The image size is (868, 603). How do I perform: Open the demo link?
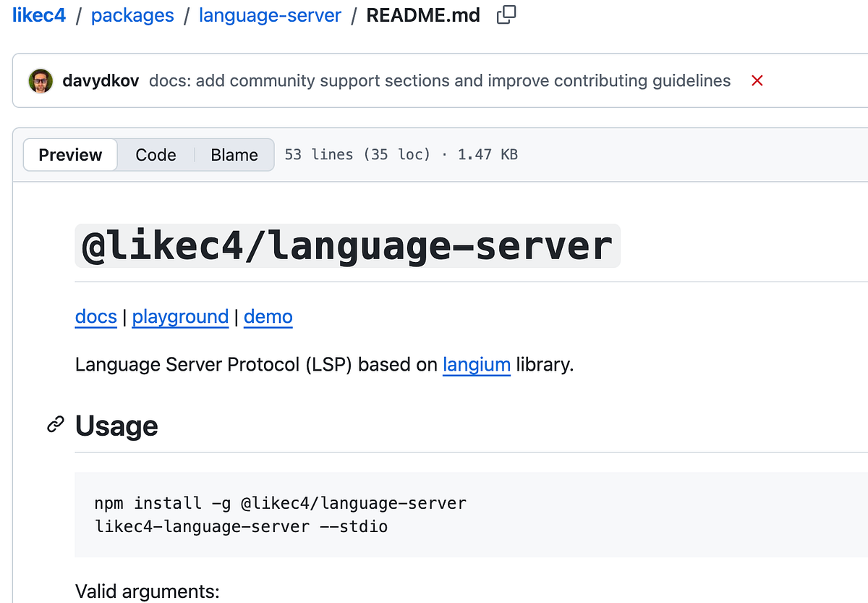[268, 317]
